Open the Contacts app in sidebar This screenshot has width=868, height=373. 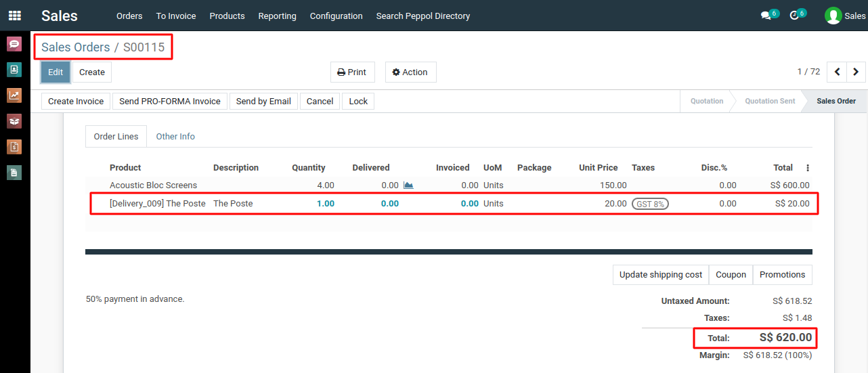[x=14, y=70]
